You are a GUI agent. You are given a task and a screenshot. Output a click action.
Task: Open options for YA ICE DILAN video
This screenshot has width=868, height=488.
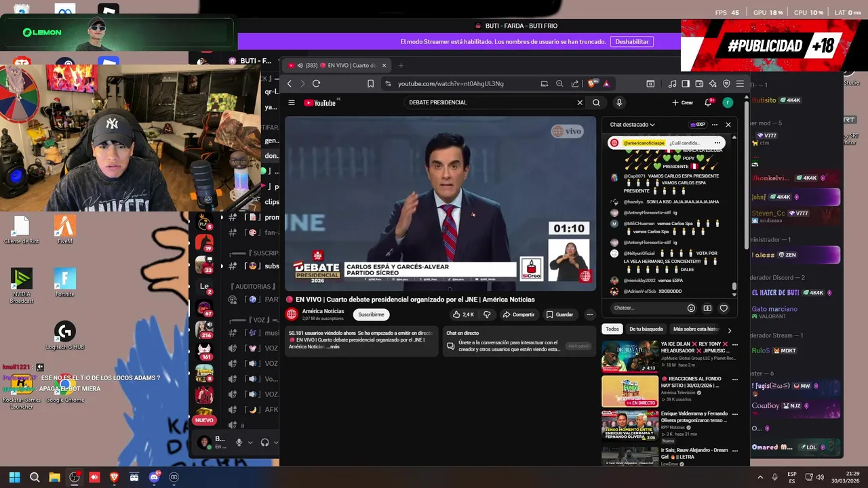click(x=734, y=344)
